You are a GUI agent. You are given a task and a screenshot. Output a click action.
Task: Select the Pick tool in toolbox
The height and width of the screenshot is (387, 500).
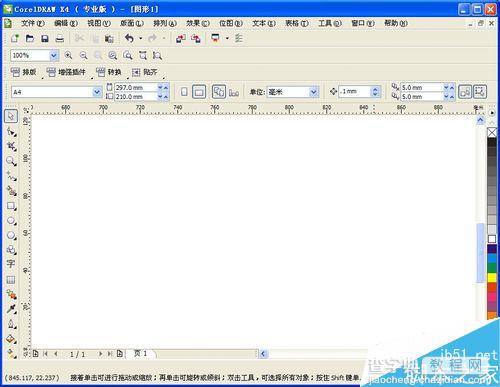coord(11,116)
